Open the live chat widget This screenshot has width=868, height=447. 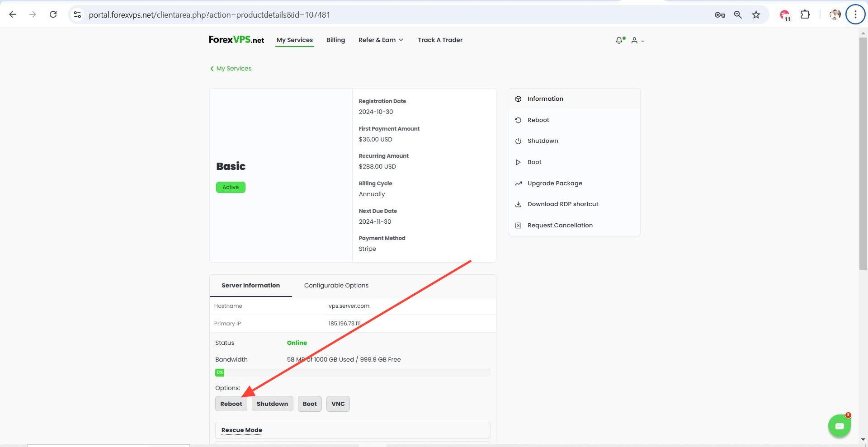840,426
